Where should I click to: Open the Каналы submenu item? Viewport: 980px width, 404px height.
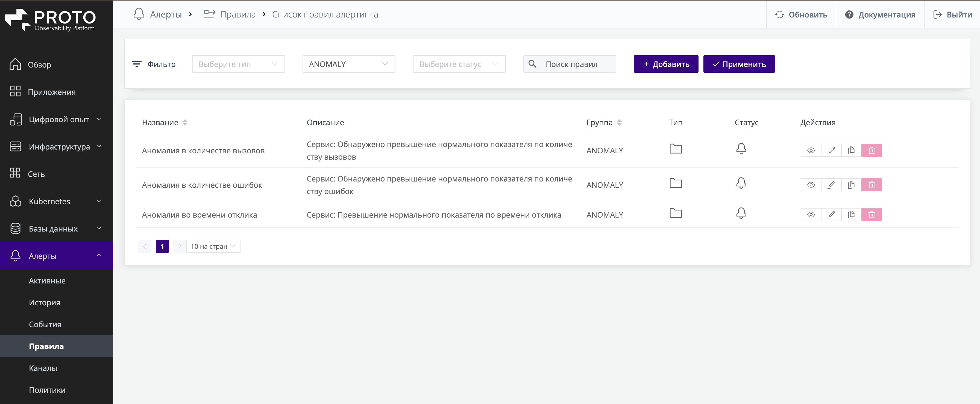[56, 368]
